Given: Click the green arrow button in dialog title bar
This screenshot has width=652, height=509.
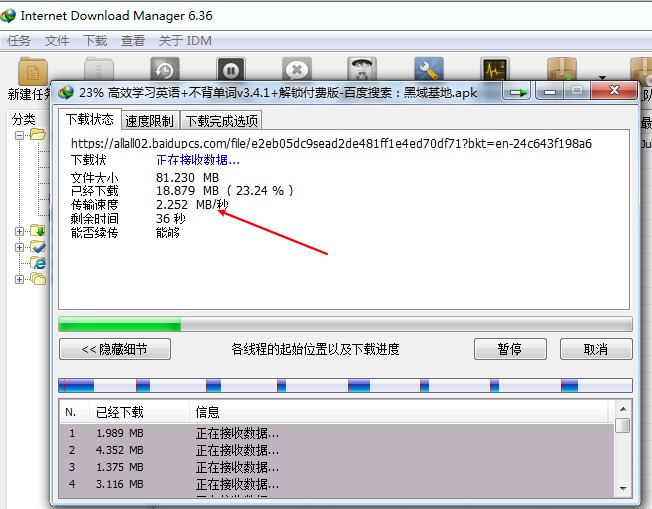Looking at the screenshot, I should click(x=518, y=92).
